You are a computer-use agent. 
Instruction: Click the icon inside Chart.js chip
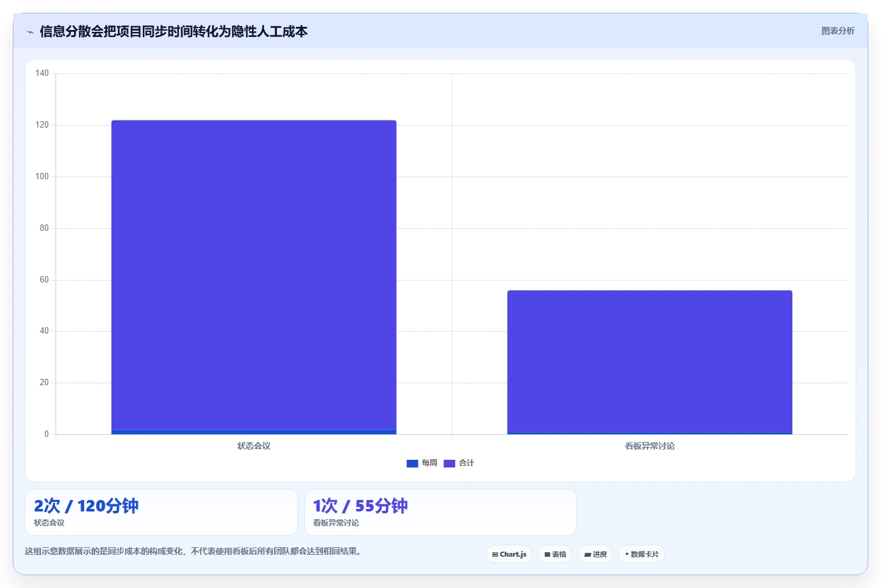coord(495,555)
